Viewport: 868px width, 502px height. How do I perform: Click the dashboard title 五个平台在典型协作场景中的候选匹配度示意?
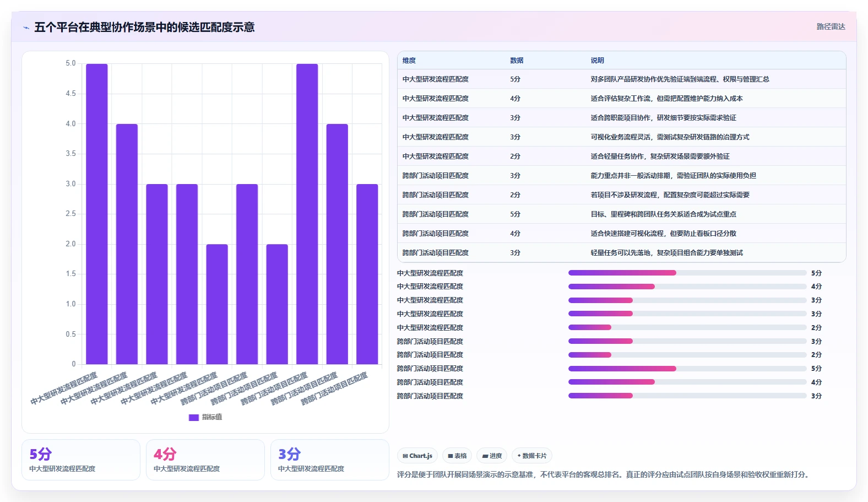tap(144, 27)
